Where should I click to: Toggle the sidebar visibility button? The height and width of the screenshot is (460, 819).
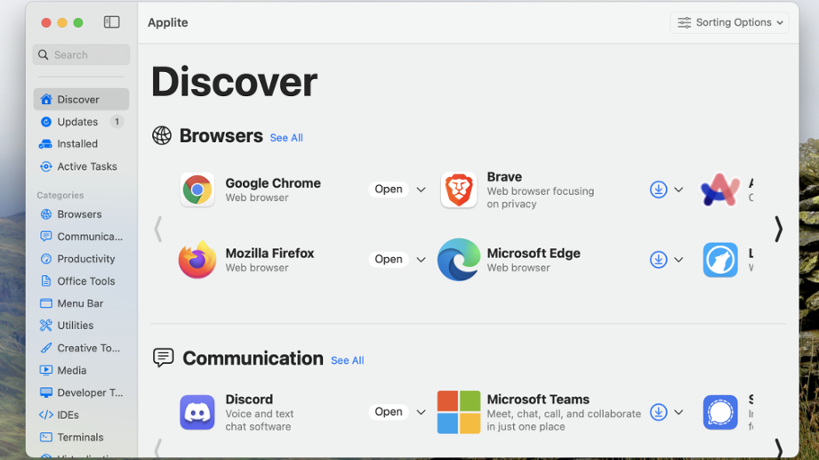pos(112,22)
